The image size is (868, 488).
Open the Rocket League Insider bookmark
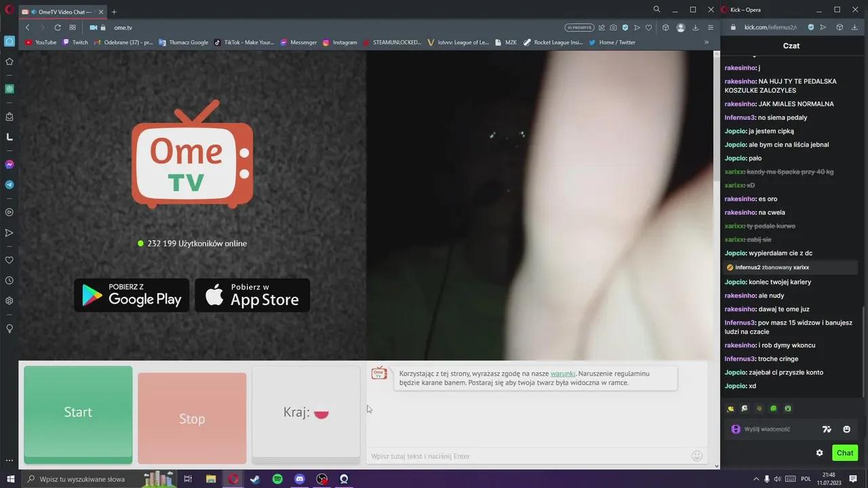pyautogui.click(x=553, y=42)
